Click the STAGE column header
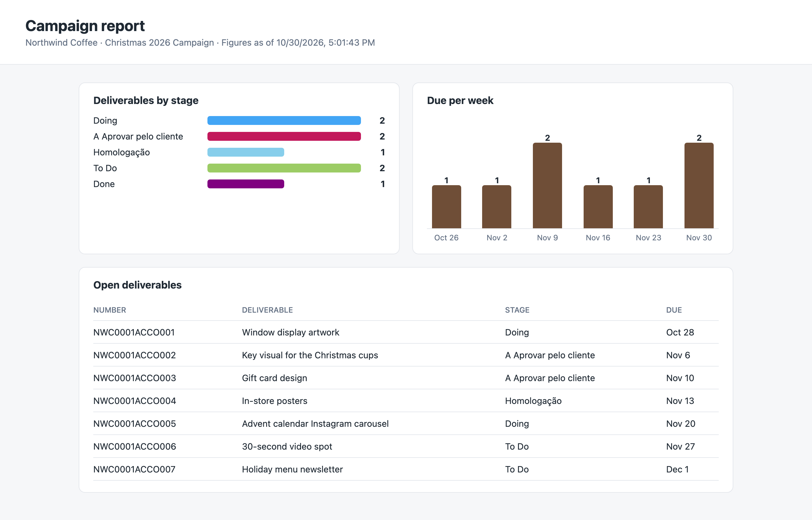This screenshot has height=520, width=812. pos(517,310)
